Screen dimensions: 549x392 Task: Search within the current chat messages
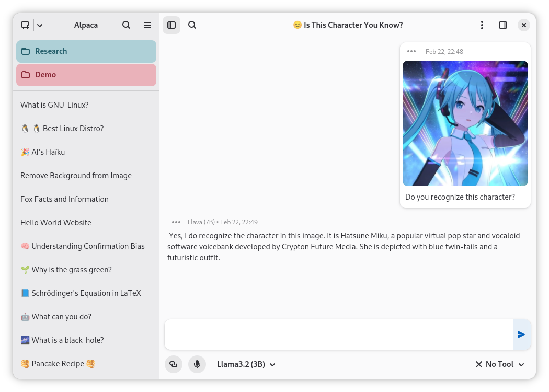click(192, 25)
